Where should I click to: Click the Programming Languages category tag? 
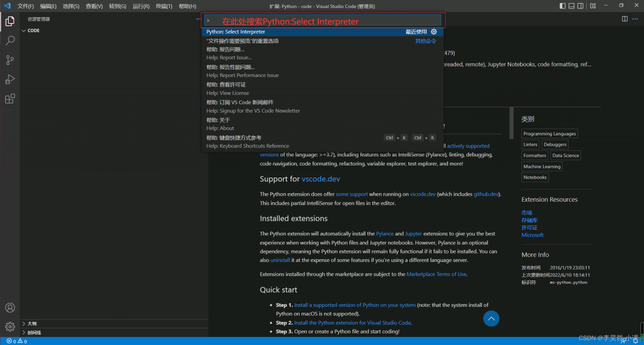(549, 134)
